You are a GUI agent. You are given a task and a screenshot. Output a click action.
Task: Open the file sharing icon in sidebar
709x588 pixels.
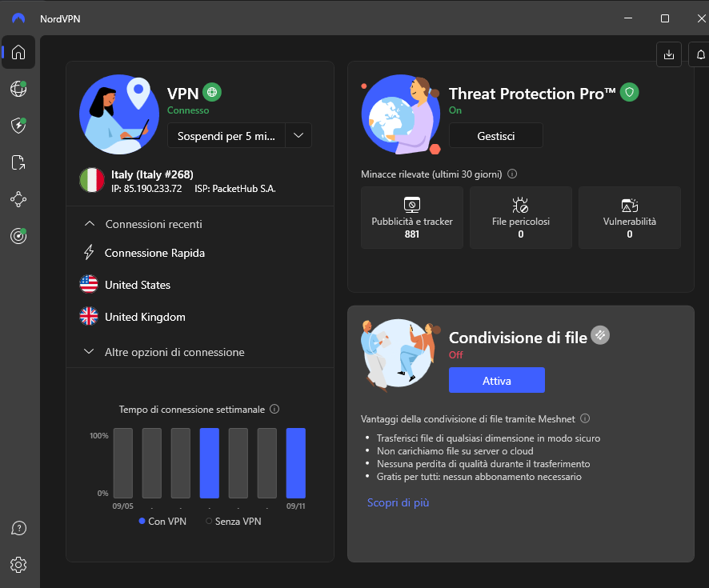(18, 162)
